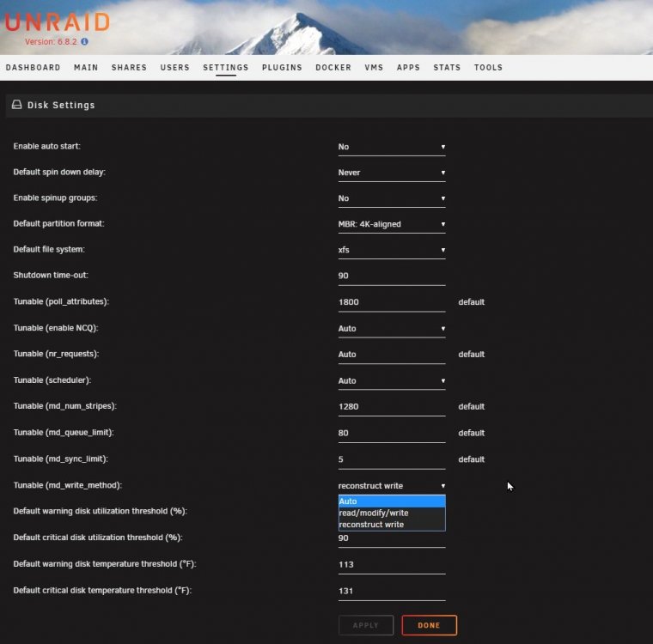
Task: Click the UNRAID logo
Action: (58, 22)
